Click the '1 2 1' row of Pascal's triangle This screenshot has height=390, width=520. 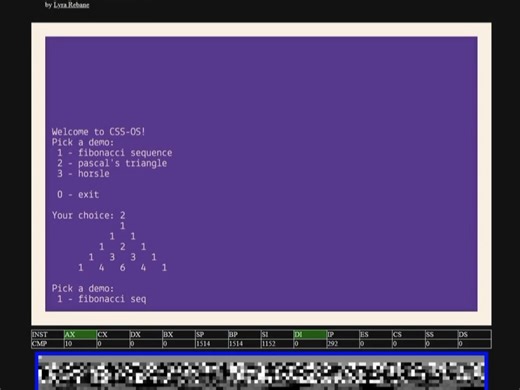point(122,247)
